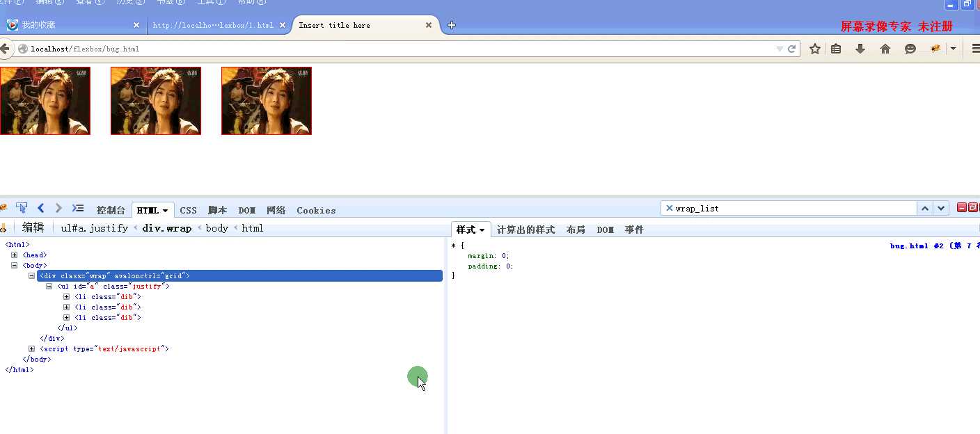Reload the page with the refresh icon

[791, 49]
